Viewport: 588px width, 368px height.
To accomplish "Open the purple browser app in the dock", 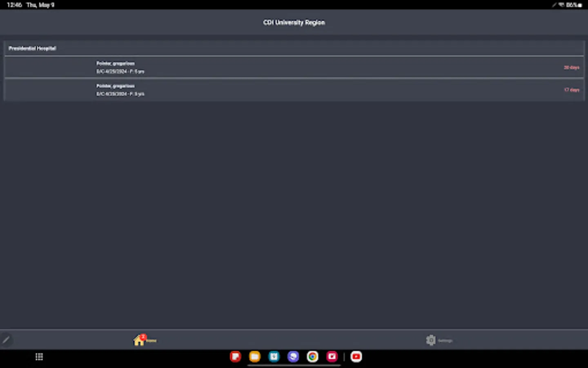I will coord(293,357).
